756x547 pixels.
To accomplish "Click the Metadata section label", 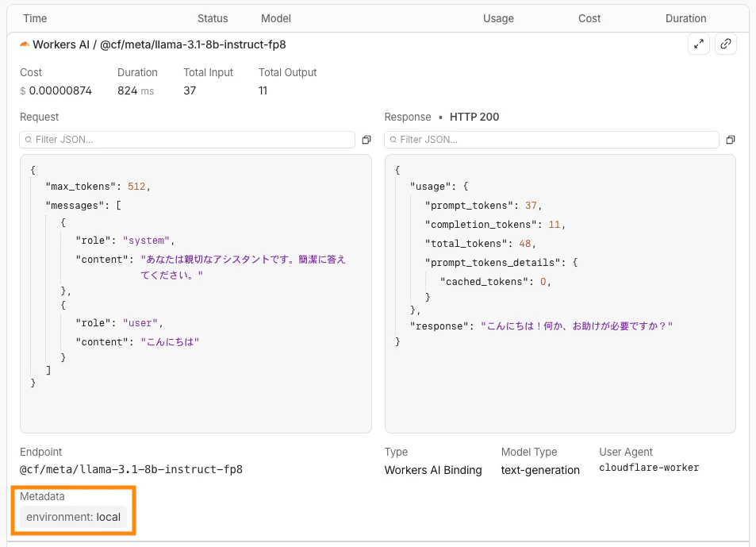I will 42,496.
